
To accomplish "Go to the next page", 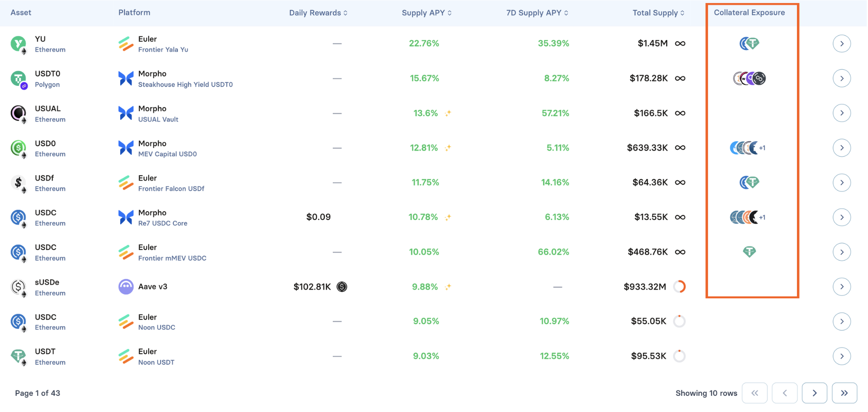I will tap(814, 393).
